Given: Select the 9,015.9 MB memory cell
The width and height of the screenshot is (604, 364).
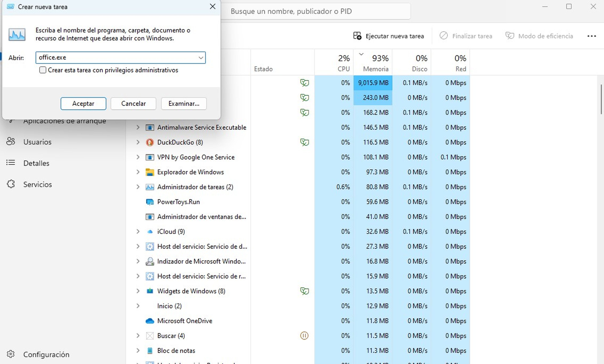Looking at the screenshot, I should pyautogui.click(x=373, y=83).
